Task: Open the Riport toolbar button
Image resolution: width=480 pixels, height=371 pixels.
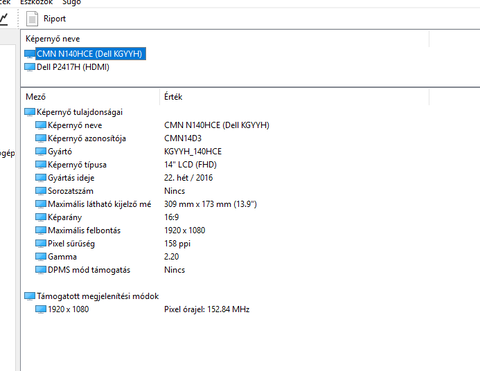Action: point(46,19)
